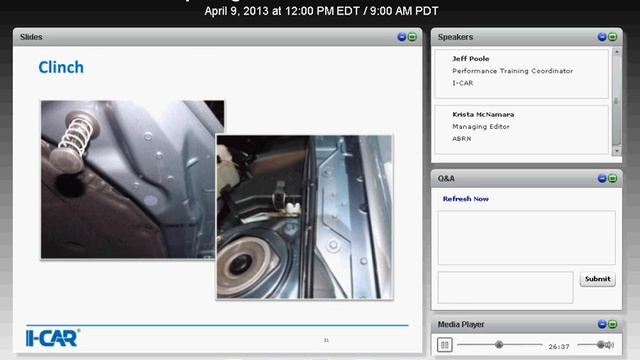Click the Q&A message display area

click(x=527, y=238)
